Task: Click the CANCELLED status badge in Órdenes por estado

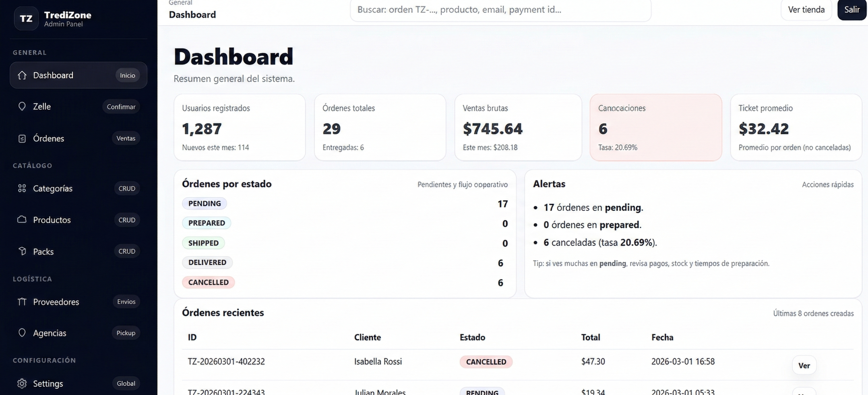Action: point(208,282)
